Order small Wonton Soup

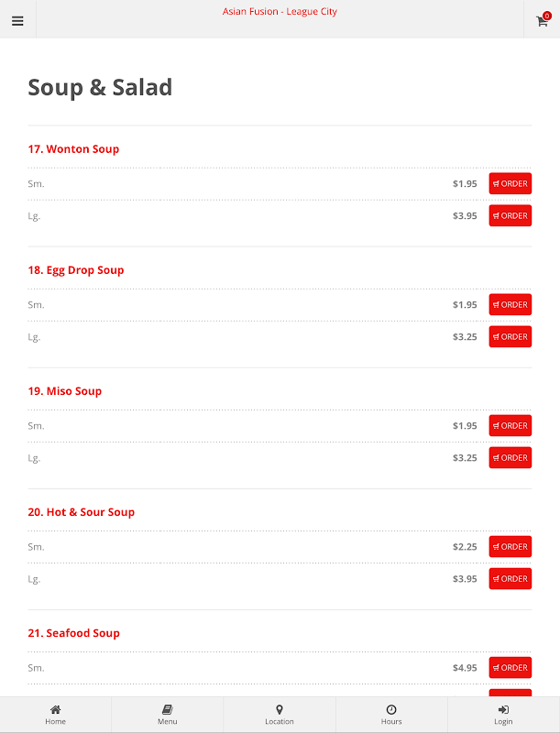(x=510, y=184)
